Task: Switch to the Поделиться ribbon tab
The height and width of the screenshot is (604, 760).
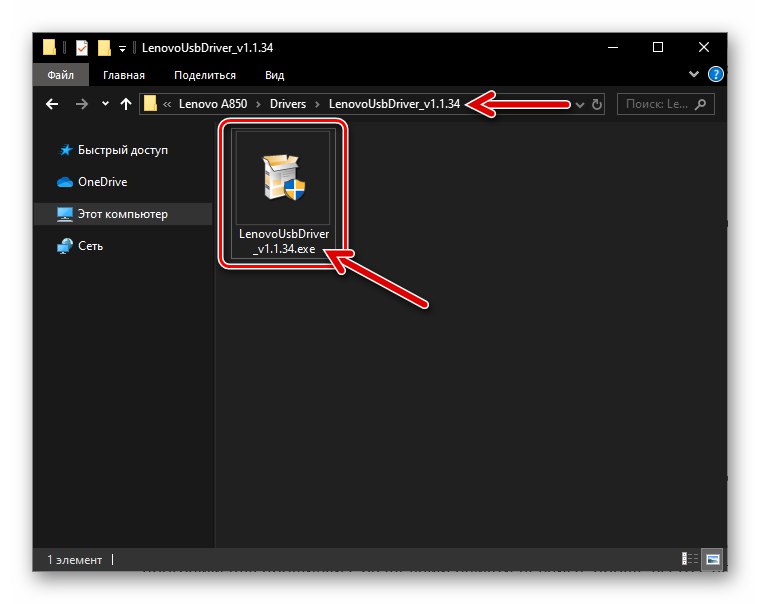Action: click(205, 75)
